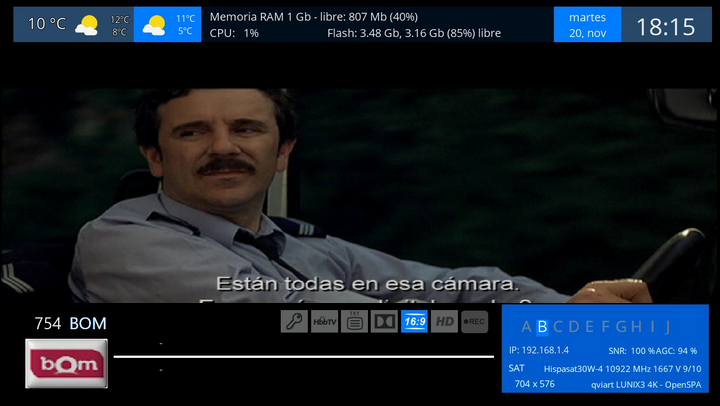The width and height of the screenshot is (720, 406).
Task: Click the HD indicator icon
Action: click(x=444, y=321)
